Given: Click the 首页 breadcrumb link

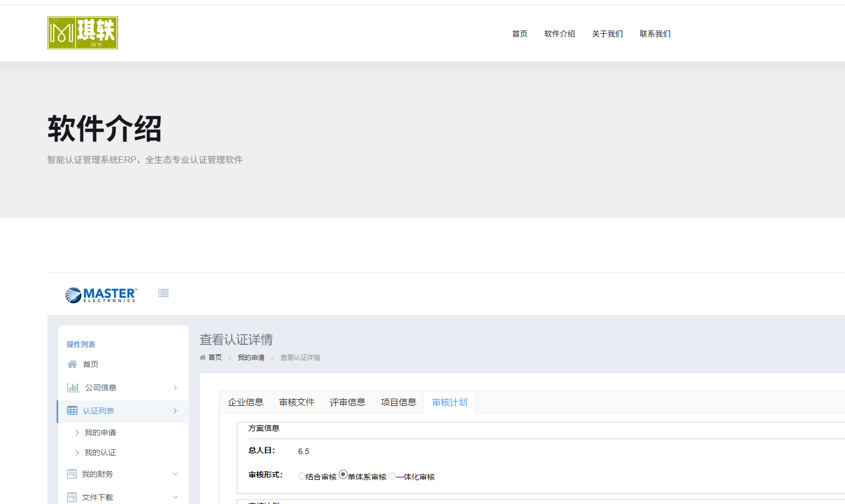Looking at the screenshot, I should click(x=215, y=358).
